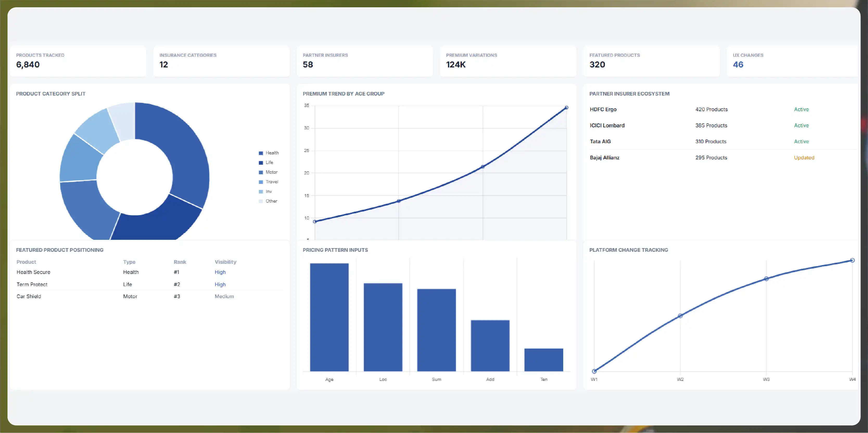Select the Bajaj Allianz insurer name
The height and width of the screenshot is (433, 868).
(x=605, y=158)
